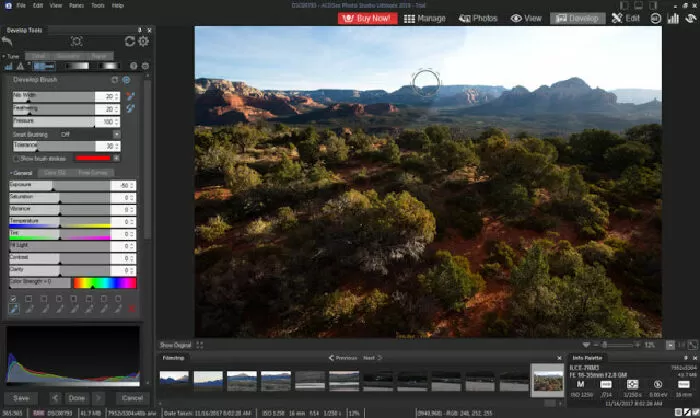Image resolution: width=700 pixels, height=418 pixels.
Task: Select the second brush icon
Action: point(29,309)
